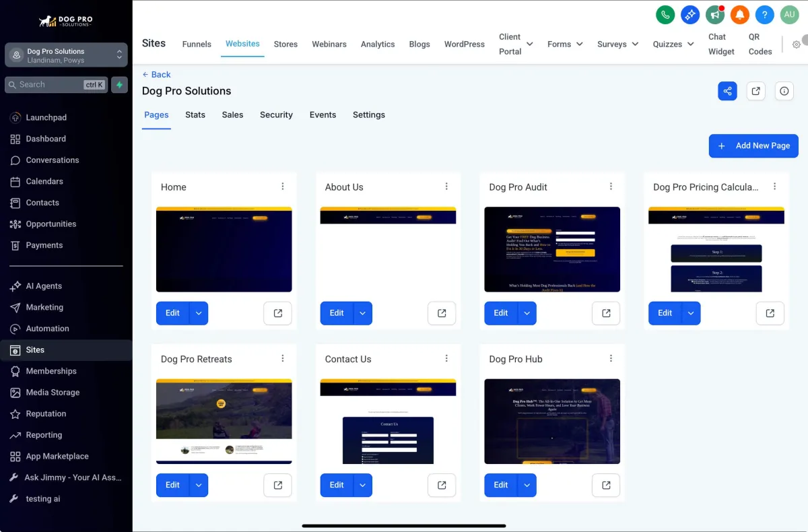Screen dimensions: 808x532
Task: Click the green phone dialer icon
Action: (x=665, y=15)
